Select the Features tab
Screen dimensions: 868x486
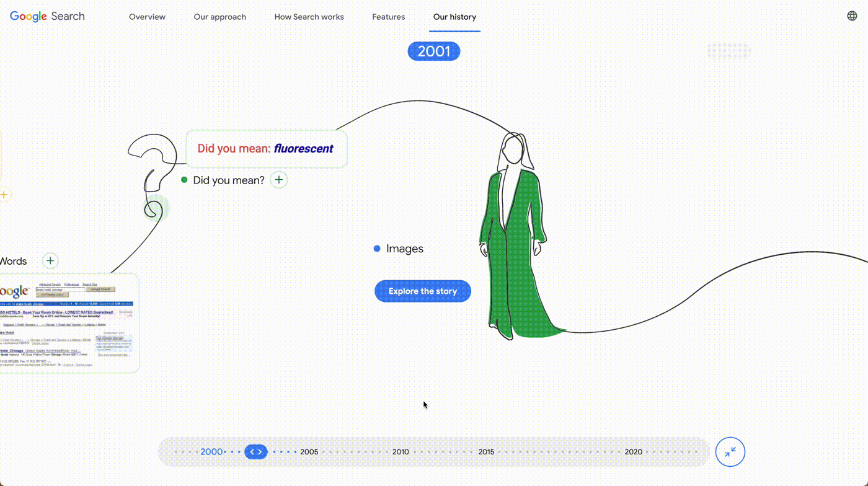389,17
